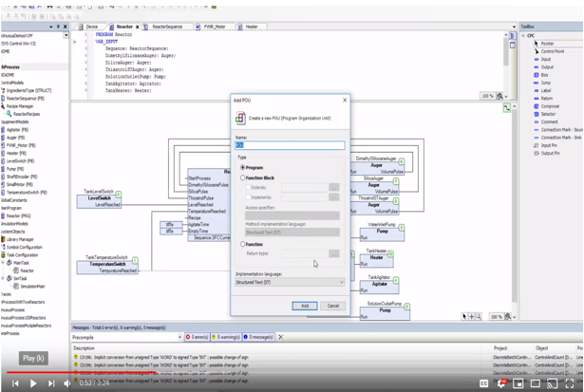
Task: Choose the Jump element in Toolbox
Action: coord(546,83)
